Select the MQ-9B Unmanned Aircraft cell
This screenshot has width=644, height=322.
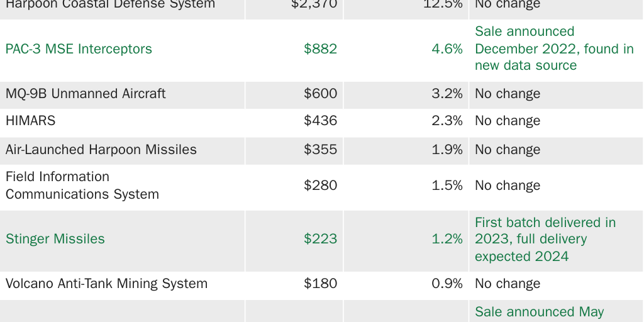click(x=86, y=94)
